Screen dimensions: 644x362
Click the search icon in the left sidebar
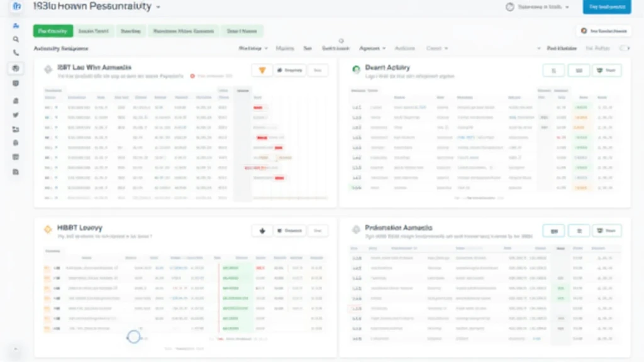(16, 39)
